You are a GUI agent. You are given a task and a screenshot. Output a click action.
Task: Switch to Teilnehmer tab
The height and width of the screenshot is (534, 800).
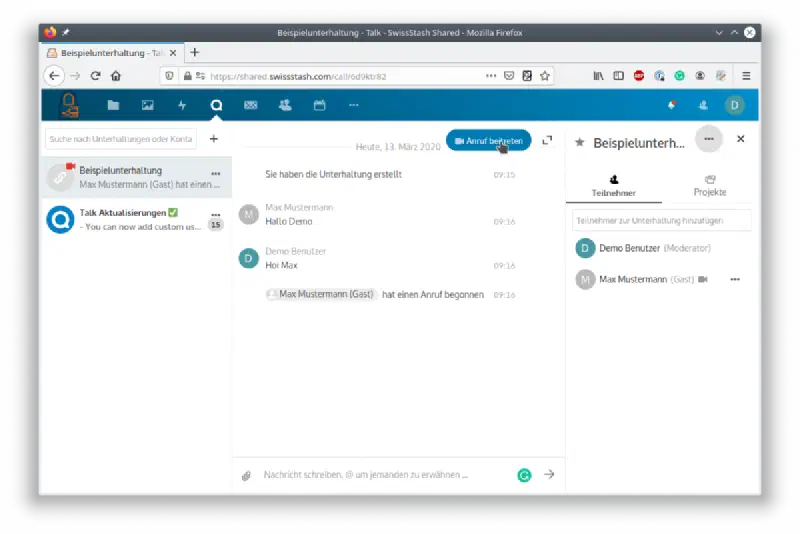pos(614,186)
